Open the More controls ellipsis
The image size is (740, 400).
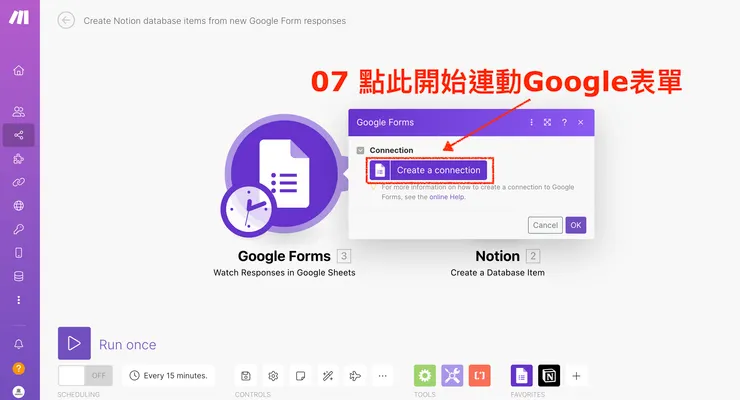pos(382,376)
